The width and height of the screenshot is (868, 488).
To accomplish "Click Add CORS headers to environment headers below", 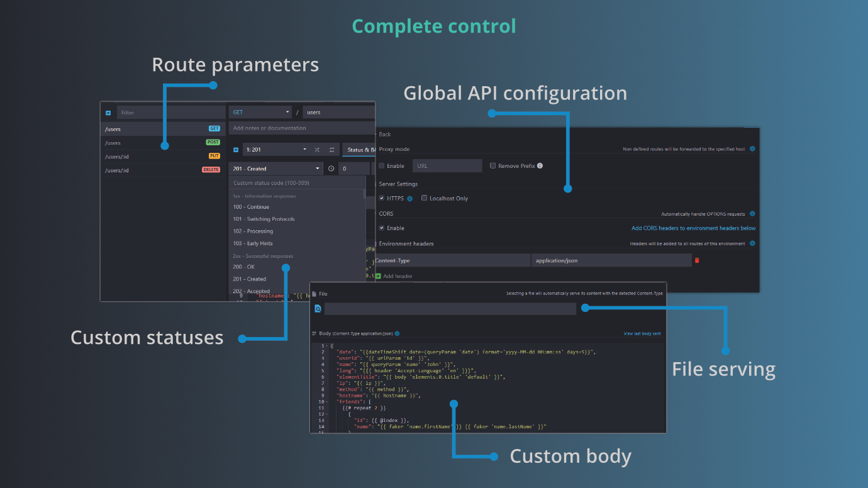I will 694,228.
